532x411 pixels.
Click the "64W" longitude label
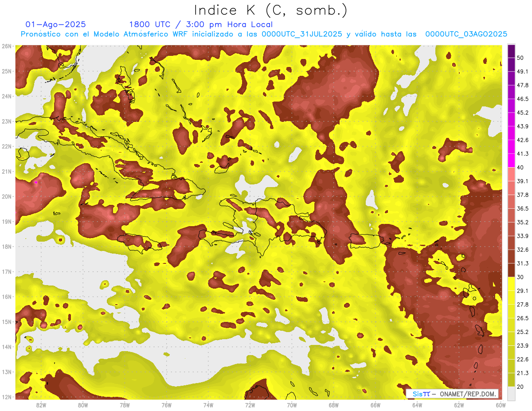(417, 405)
